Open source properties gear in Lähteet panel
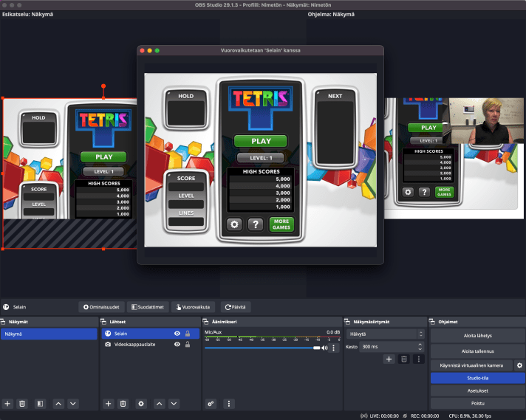This screenshot has height=420, width=526. [140, 404]
